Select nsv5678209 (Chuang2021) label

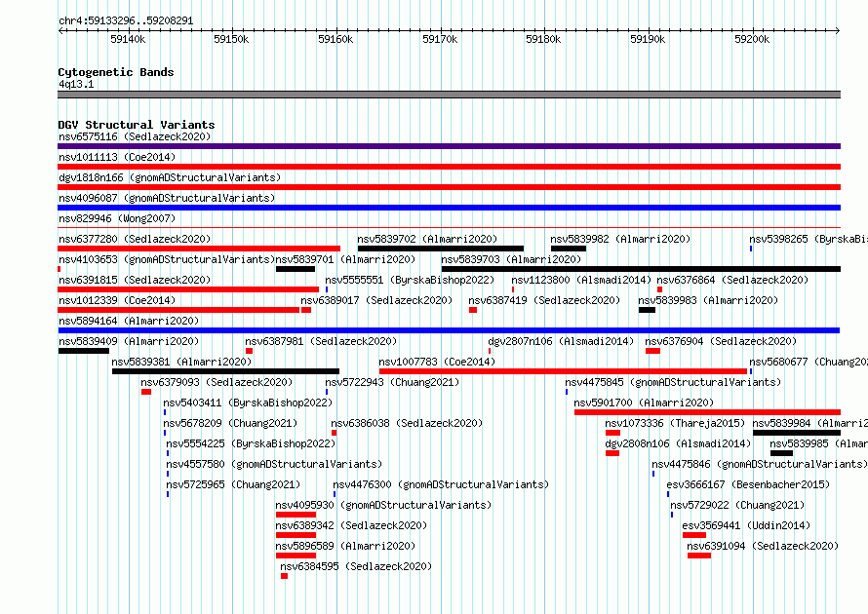230,423
